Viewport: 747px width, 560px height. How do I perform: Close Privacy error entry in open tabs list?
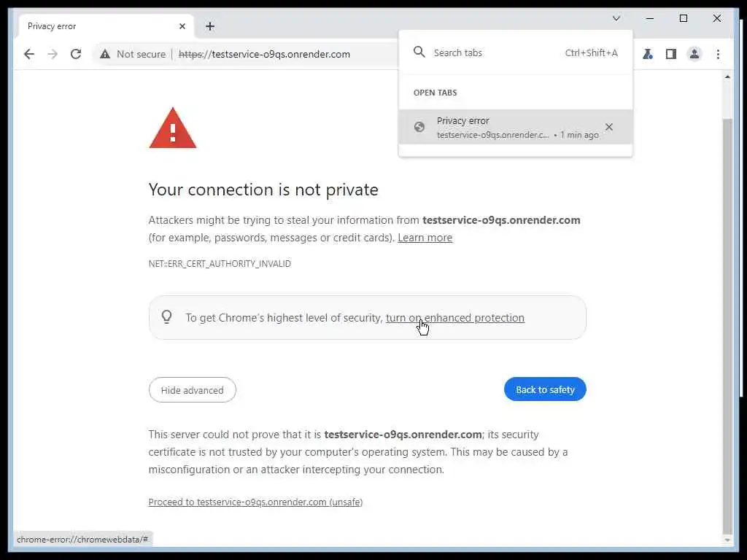pos(609,127)
